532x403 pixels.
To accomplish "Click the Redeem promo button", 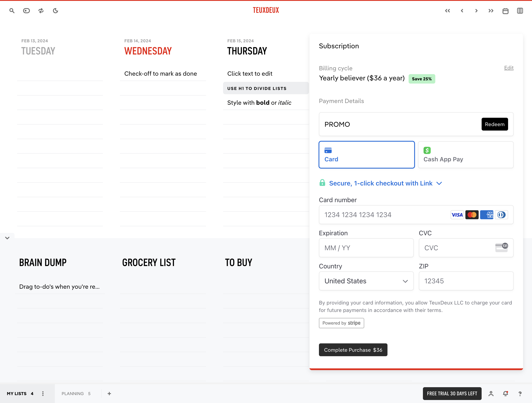I will [x=494, y=124].
